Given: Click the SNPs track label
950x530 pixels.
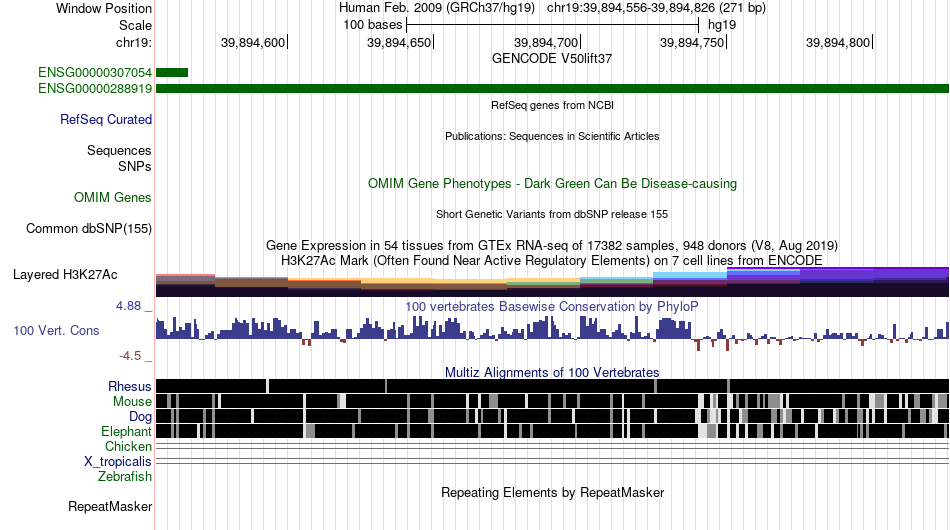Looking at the screenshot, I should 135,166.
